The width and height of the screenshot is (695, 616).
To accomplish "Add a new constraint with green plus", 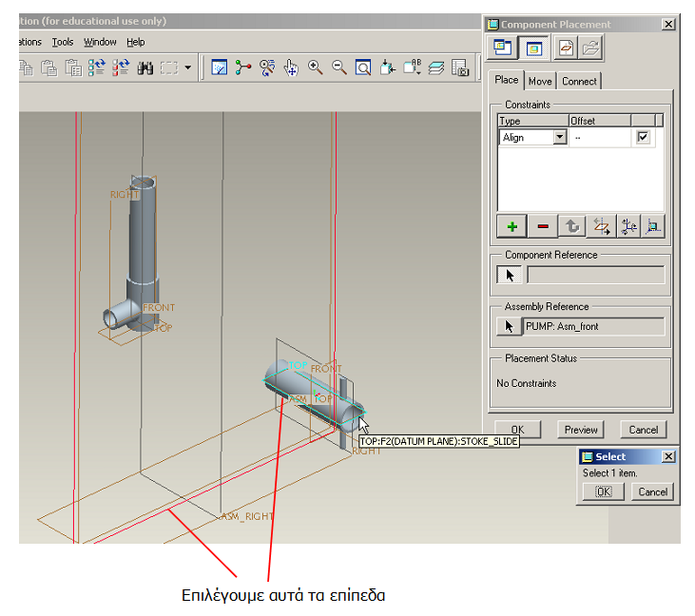I will coord(512,226).
